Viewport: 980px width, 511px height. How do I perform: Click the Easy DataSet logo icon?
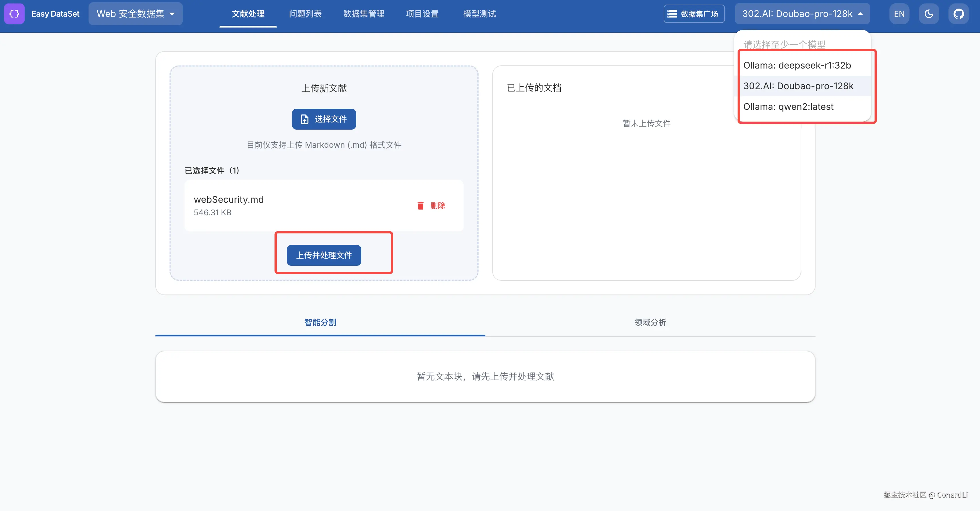click(x=14, y=14)
